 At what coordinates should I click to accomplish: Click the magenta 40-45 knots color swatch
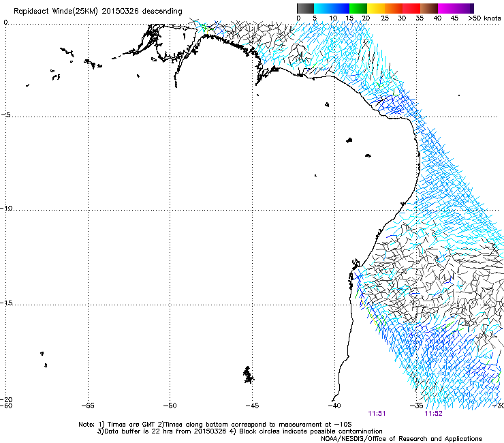click(447, 8)
